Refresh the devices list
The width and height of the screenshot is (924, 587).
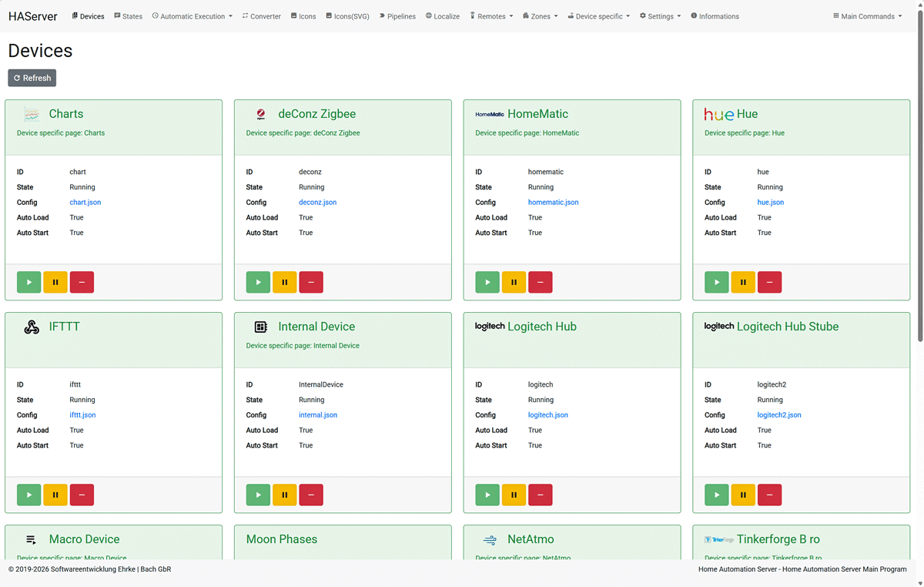[32, 78]
